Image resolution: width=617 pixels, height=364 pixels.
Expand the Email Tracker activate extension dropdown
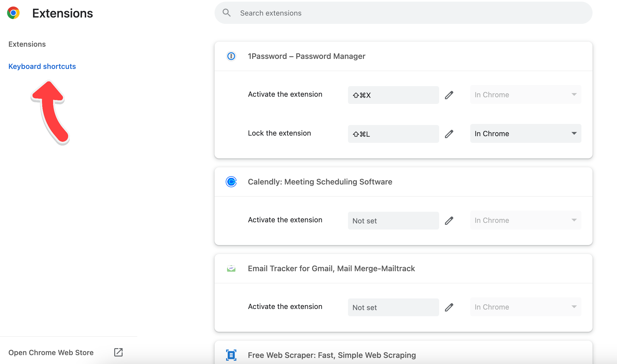(574, 307)
